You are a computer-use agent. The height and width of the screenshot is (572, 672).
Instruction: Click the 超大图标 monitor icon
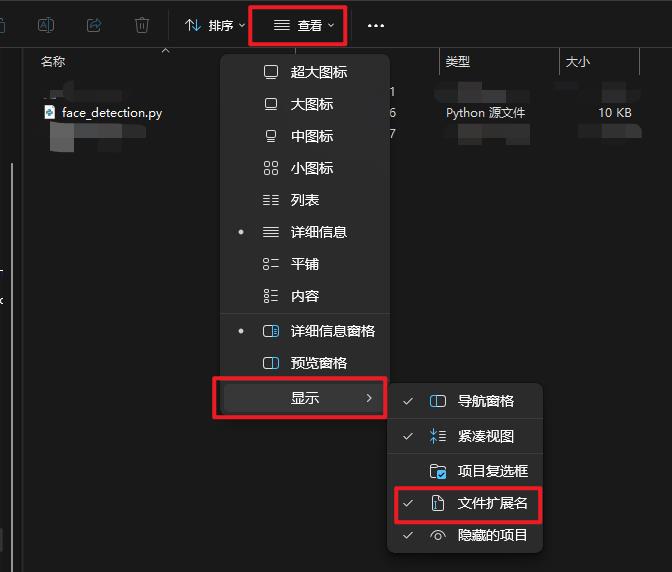point(271,72)
